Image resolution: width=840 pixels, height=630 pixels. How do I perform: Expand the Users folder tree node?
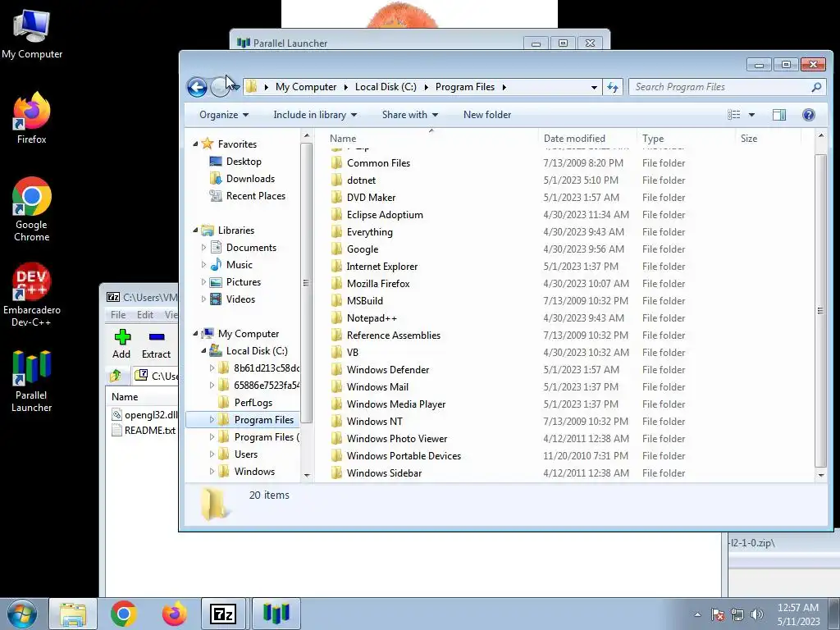[x=212, y=454]
